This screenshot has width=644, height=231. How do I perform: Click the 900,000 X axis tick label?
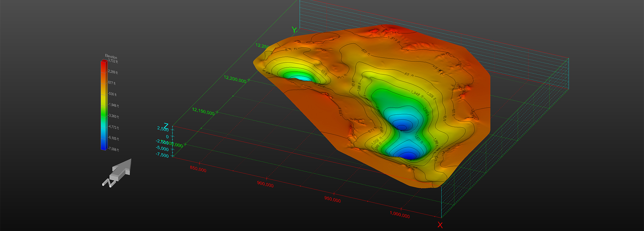tap(265, 184)
